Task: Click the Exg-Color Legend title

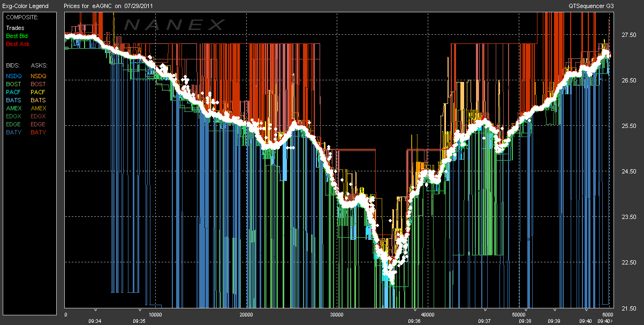Action: pyautogui.click(x=25, y=6)
